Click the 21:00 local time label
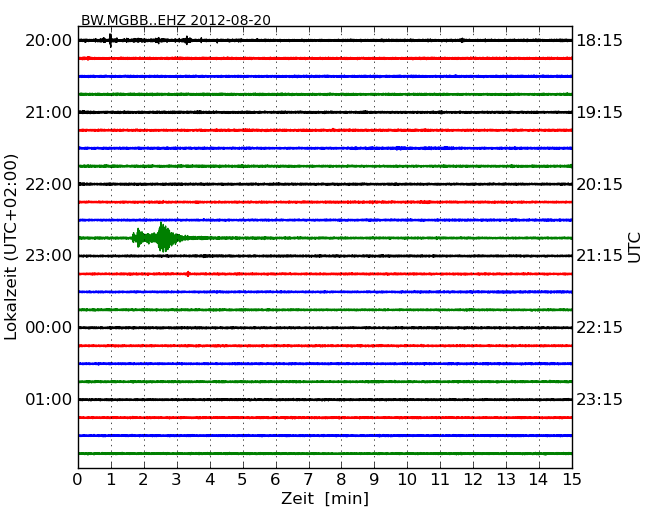This screenshot has height=520, width=650. [49, 112]
